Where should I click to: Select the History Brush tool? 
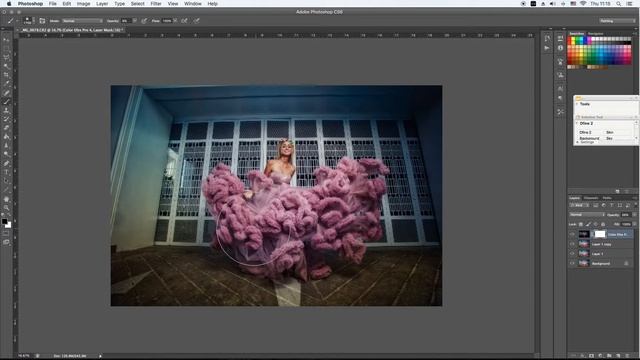tap(6, 119)
